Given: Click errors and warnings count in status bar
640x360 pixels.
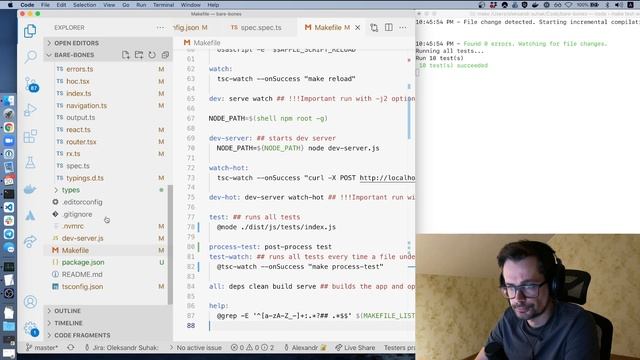Looking at the screenshot, I should point(252,348).
